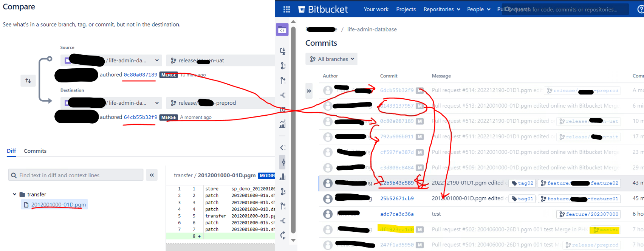Click the sidebar vertical scrollbar thumb
644x251 pixels.
click(x=293, y=130)
